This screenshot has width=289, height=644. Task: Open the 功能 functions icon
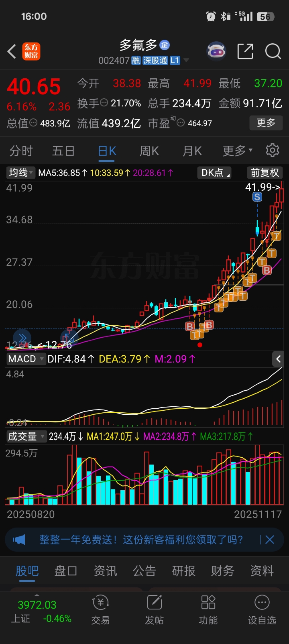pyautogui.click(x=208, y=610)
